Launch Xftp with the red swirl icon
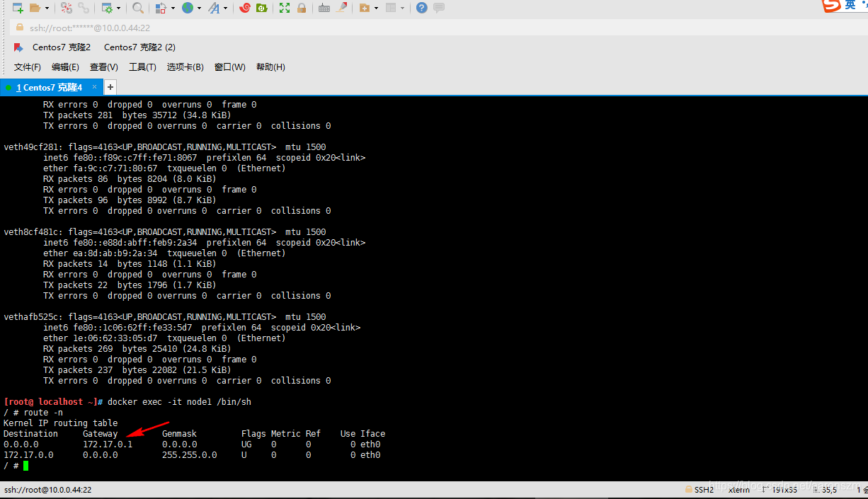868x499 pixels. coord(245,8)
